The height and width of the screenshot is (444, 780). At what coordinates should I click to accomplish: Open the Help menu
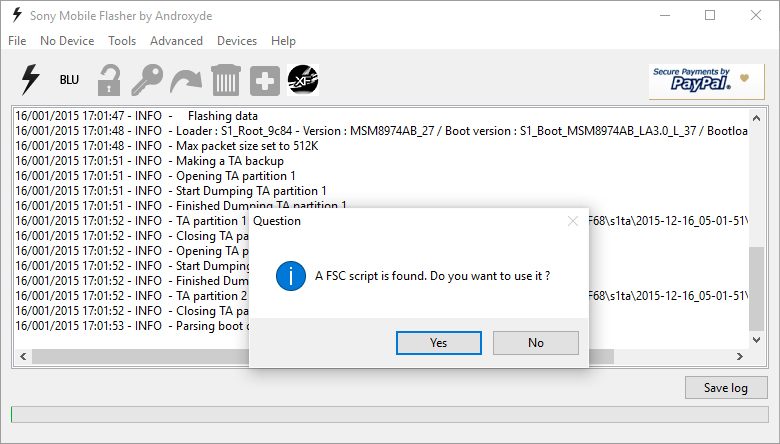pos(283,41)
